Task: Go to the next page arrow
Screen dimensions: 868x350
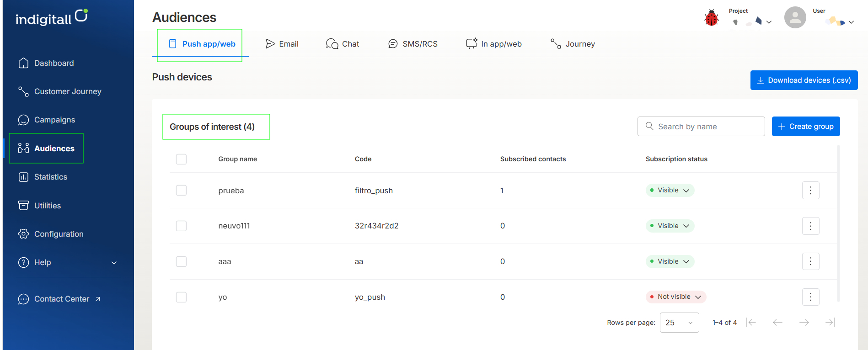Action: pos(804,323)
